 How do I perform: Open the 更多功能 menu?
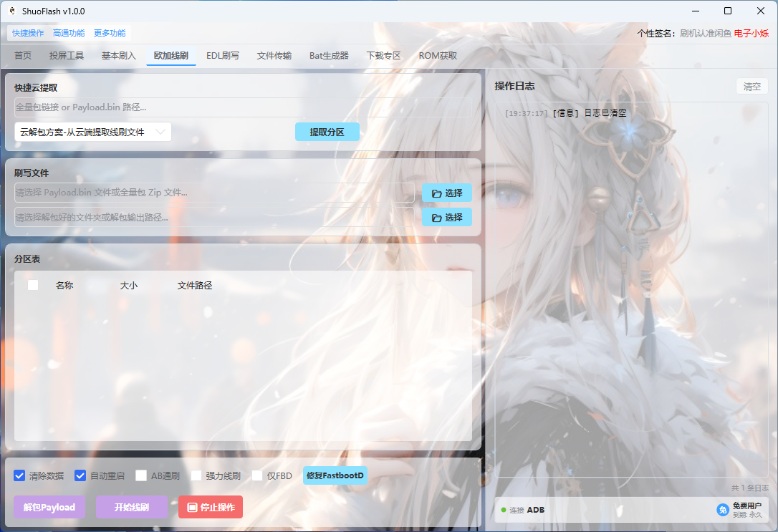(x=110, y=33)
